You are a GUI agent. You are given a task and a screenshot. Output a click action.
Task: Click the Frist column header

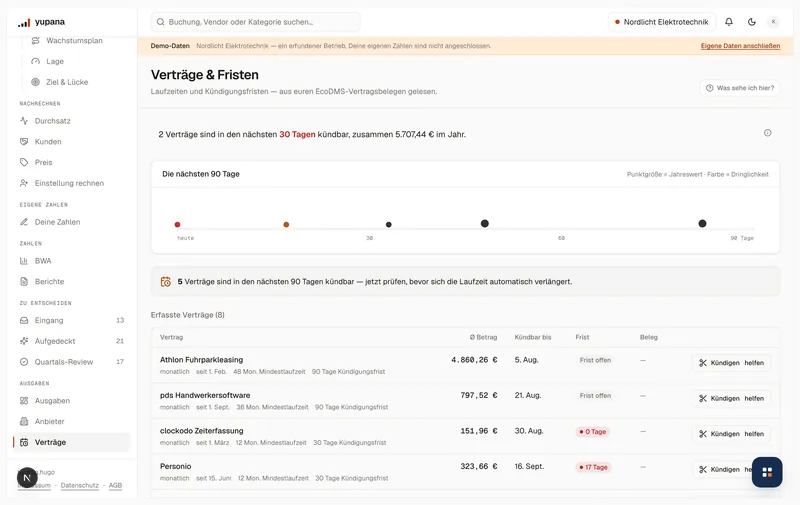(582, 337)
